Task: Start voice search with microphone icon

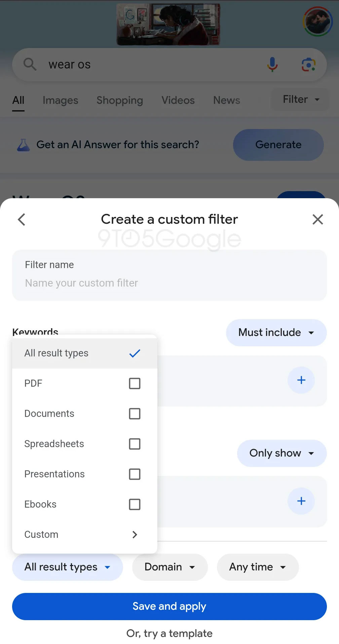Action: point(272,65)
